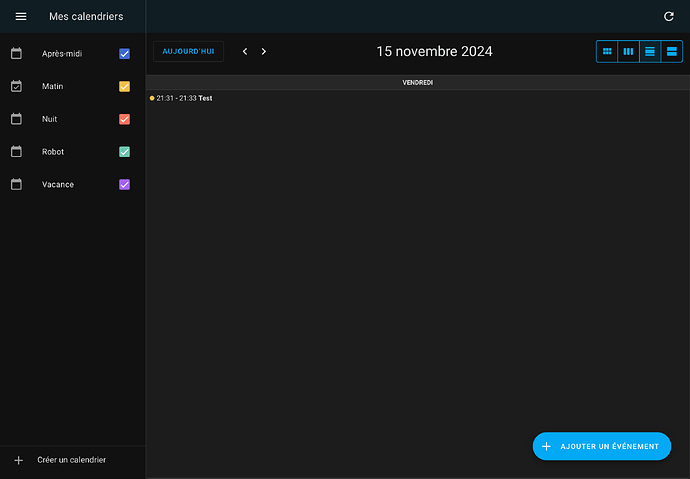Select the three-row list view icon
Screen dimensions: 690x479
point(650,51)
